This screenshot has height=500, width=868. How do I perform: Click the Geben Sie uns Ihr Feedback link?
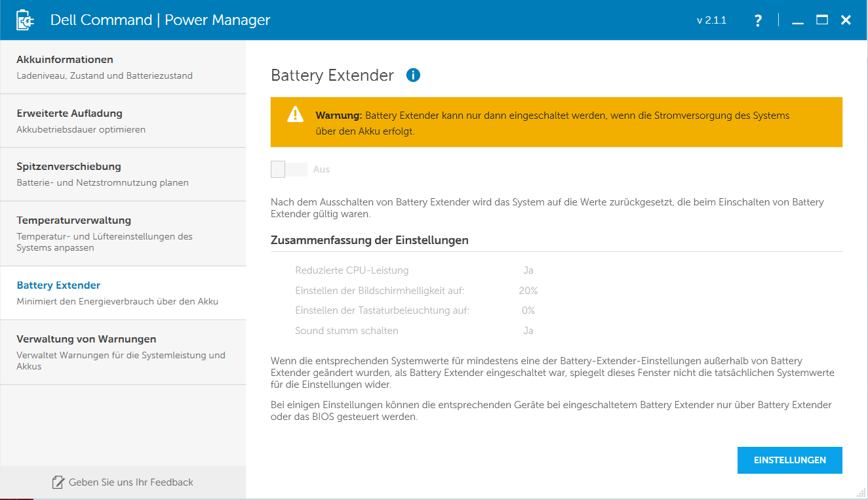(130, 482)
